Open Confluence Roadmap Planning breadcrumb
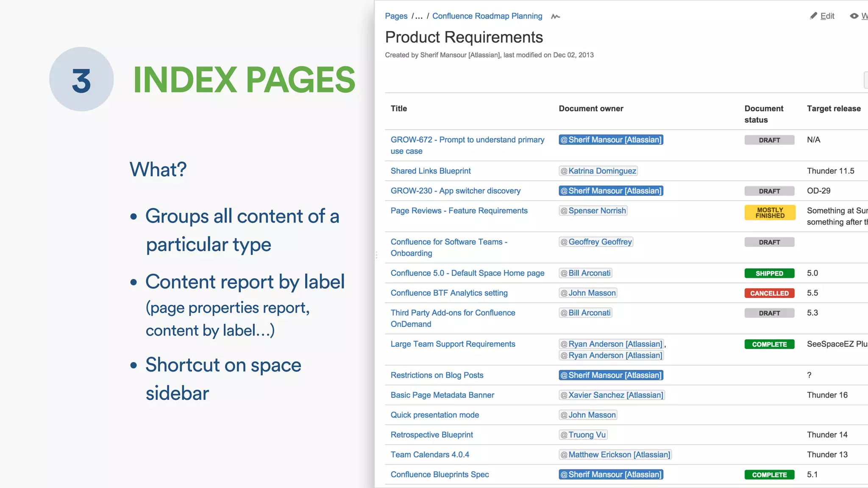 pyautogui.click(x=487, y=16)
